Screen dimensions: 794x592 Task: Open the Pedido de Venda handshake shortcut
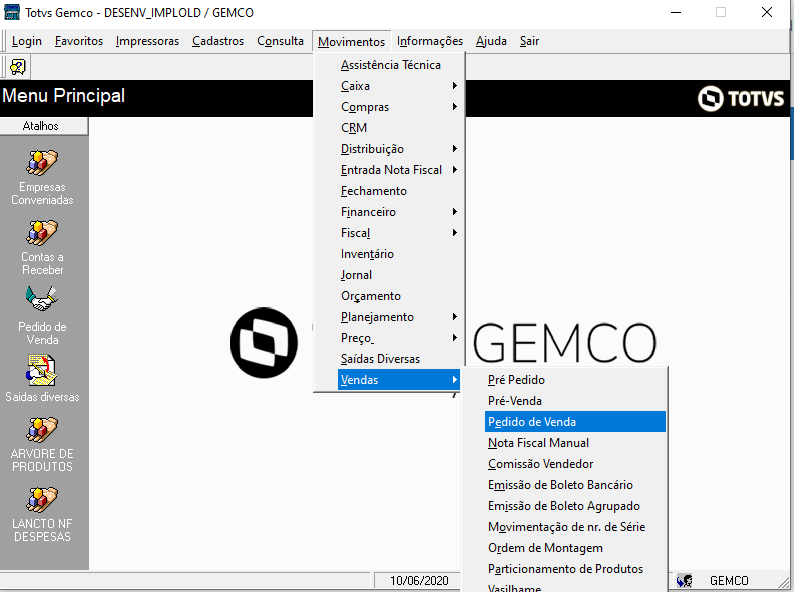42,299
